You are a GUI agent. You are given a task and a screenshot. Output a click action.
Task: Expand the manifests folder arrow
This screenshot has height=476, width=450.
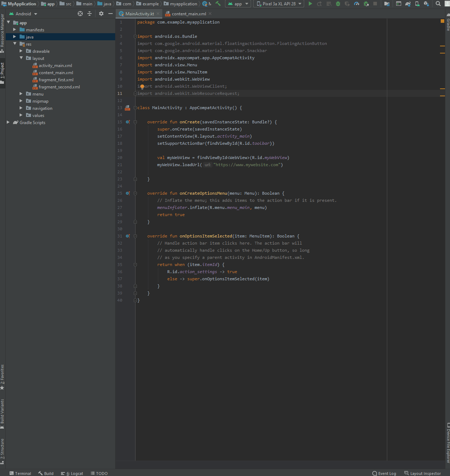tap(15, 30)
